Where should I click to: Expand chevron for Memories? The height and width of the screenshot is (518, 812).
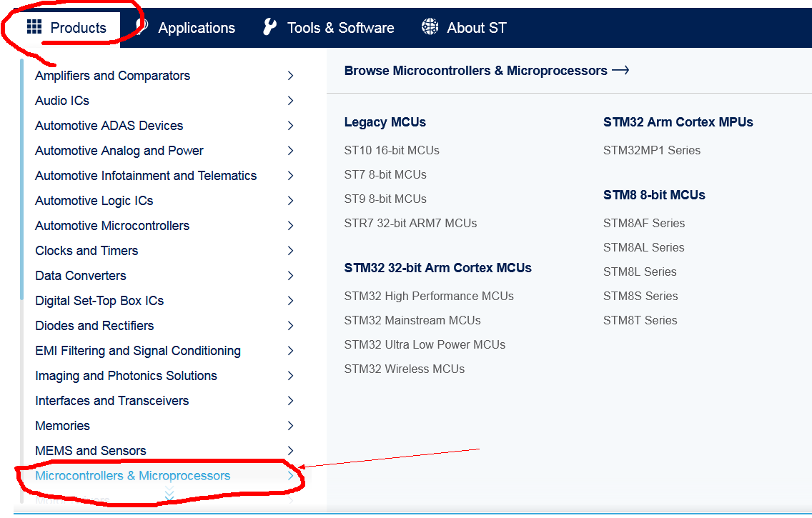click(x=290, y=426)
